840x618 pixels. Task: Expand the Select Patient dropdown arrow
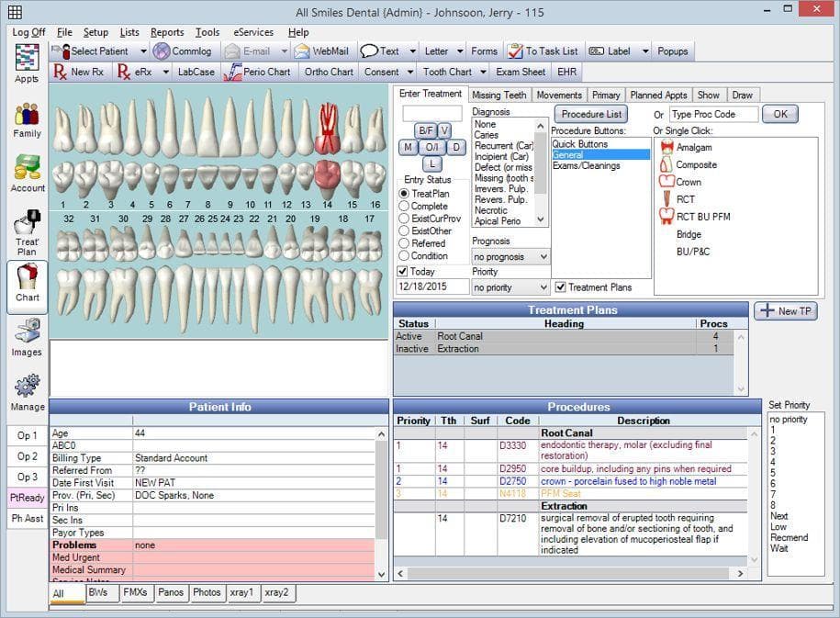(143, 51)
